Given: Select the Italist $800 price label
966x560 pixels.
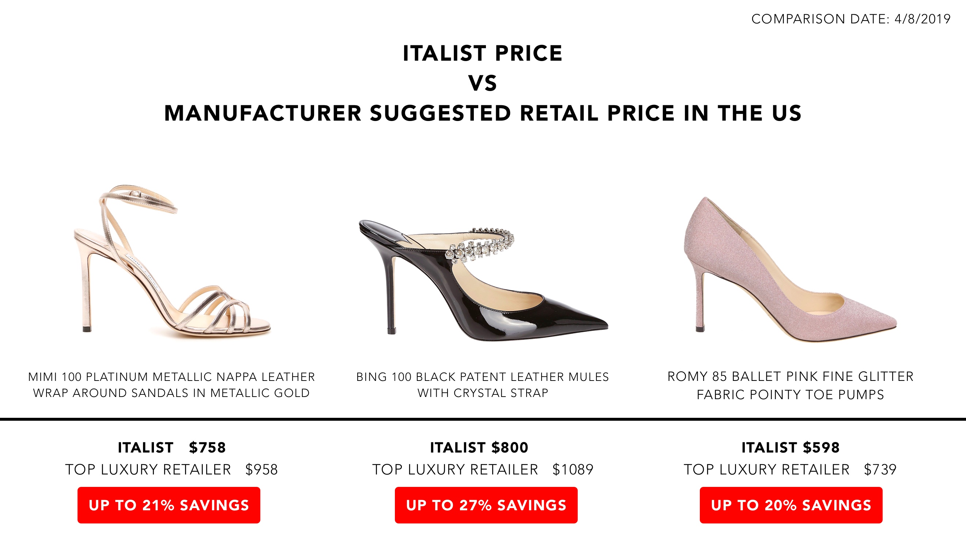Looking at the screenshot, I should click(479, 447).
